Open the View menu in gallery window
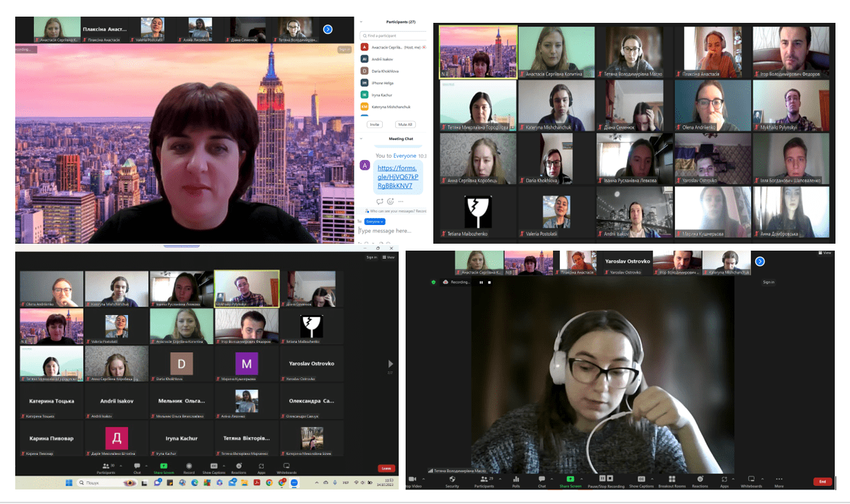This screenshot has width=850, height=504. (390, 257)
